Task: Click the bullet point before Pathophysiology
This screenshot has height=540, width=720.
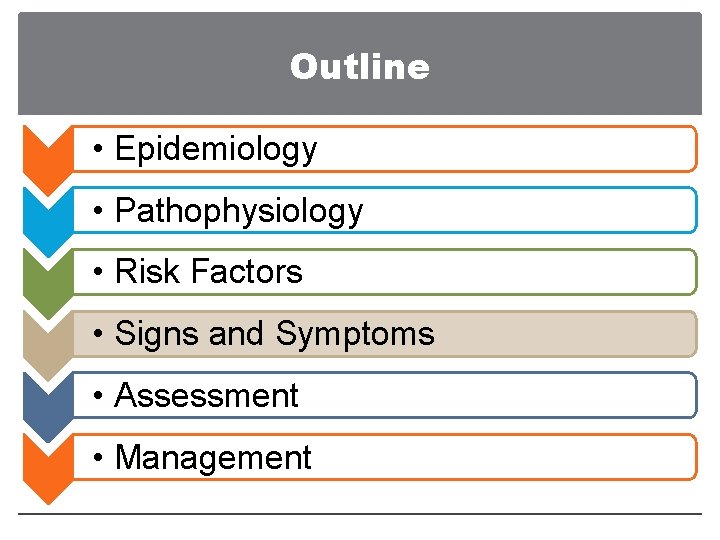Action: point(97,212)
